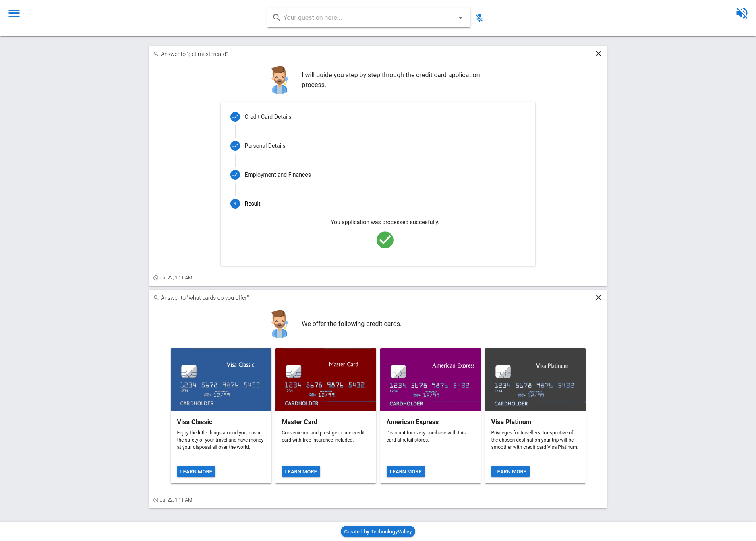
Task: Click the clock icon in the mastercard answer footer
Action: (x=156, y=278)
